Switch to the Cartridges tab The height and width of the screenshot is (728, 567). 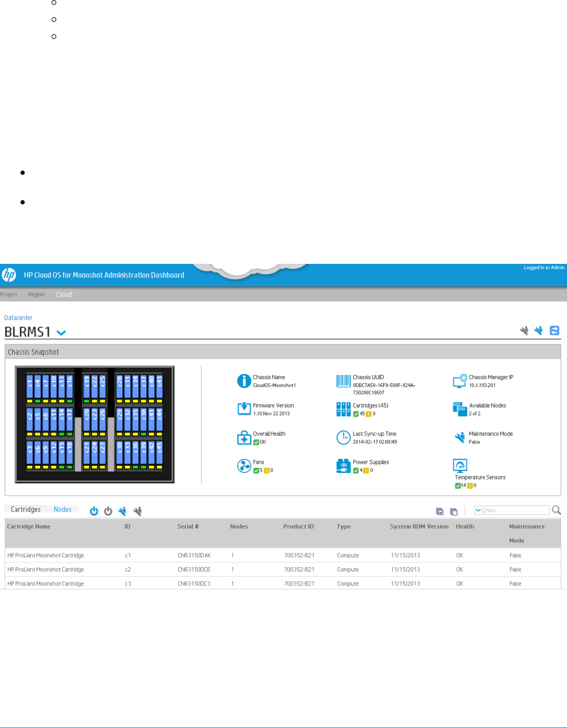pyautogui.click(x=26, y=509)
